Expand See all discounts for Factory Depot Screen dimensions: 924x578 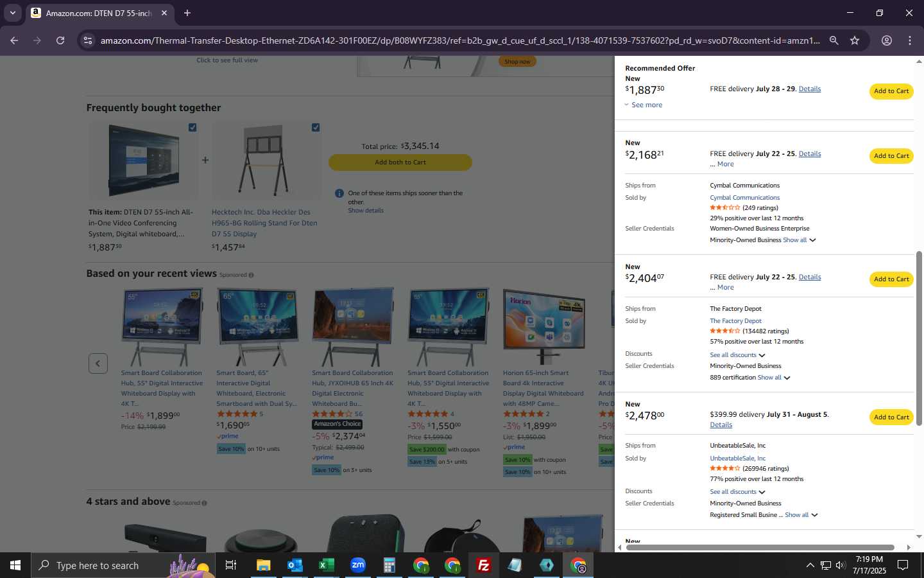click(737, 355)
